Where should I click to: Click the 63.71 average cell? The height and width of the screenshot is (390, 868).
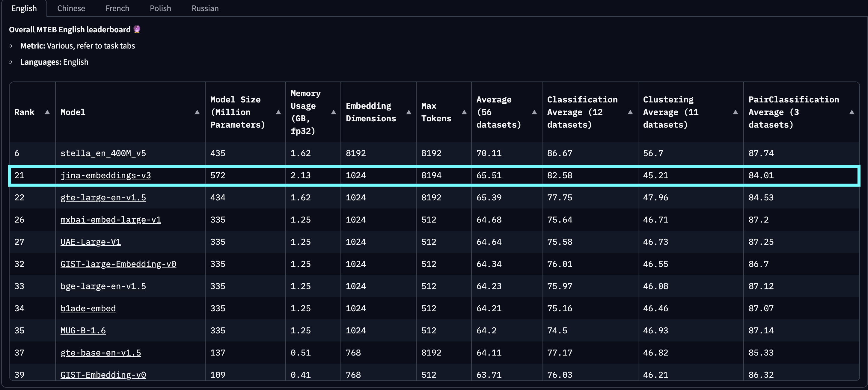[x=507, y=373]
